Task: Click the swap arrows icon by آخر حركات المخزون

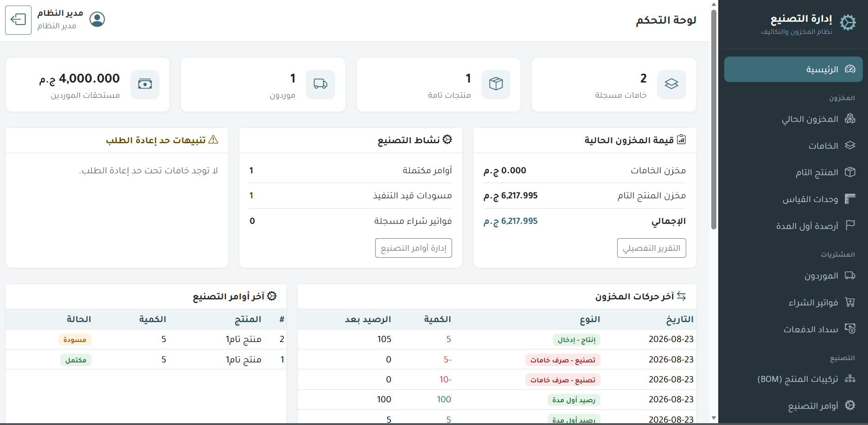Action: [x=682, y=296]
